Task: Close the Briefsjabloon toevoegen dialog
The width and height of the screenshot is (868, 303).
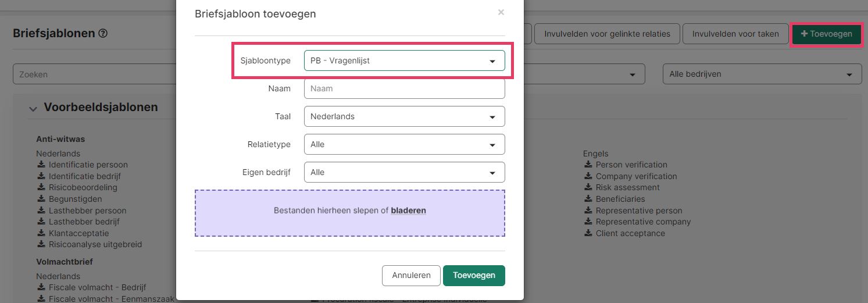Action: point(501,12)
